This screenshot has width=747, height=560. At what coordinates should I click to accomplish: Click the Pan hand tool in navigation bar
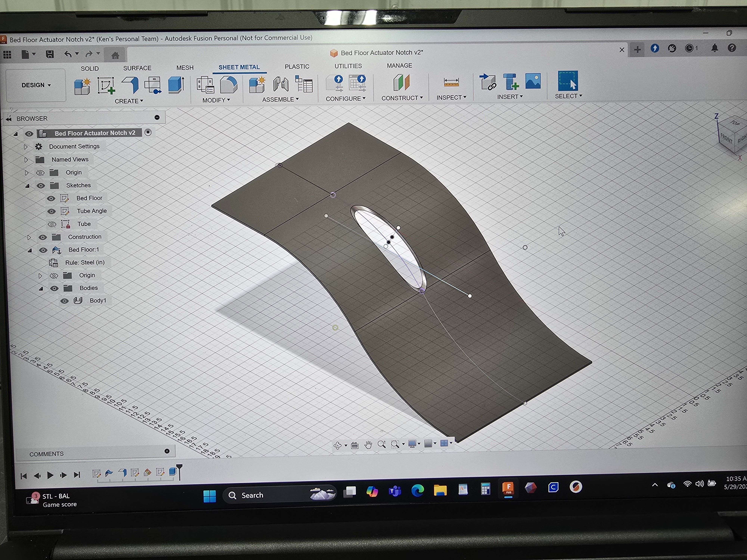click(x=368, y=445)
